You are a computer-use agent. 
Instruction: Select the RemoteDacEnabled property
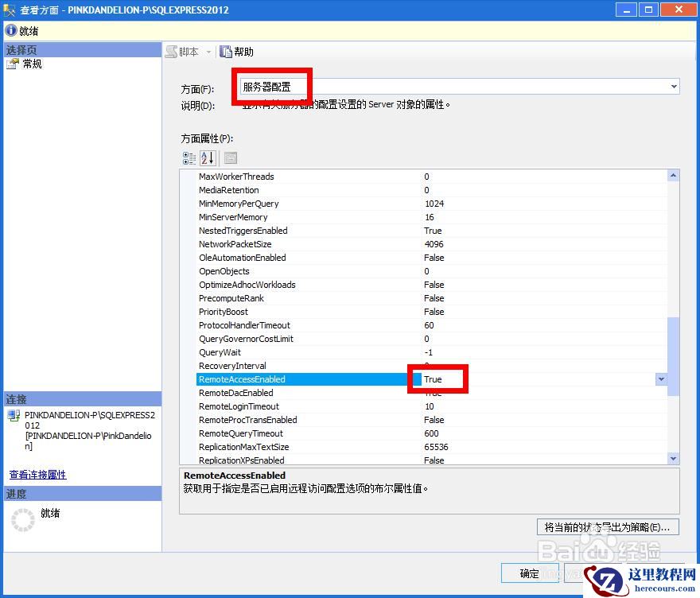click(x=235, y=393)
